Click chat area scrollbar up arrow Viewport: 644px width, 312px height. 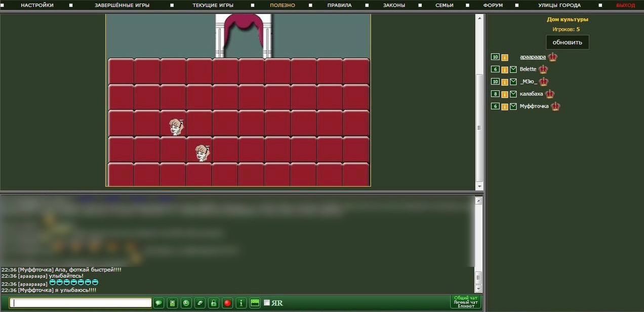479,201
